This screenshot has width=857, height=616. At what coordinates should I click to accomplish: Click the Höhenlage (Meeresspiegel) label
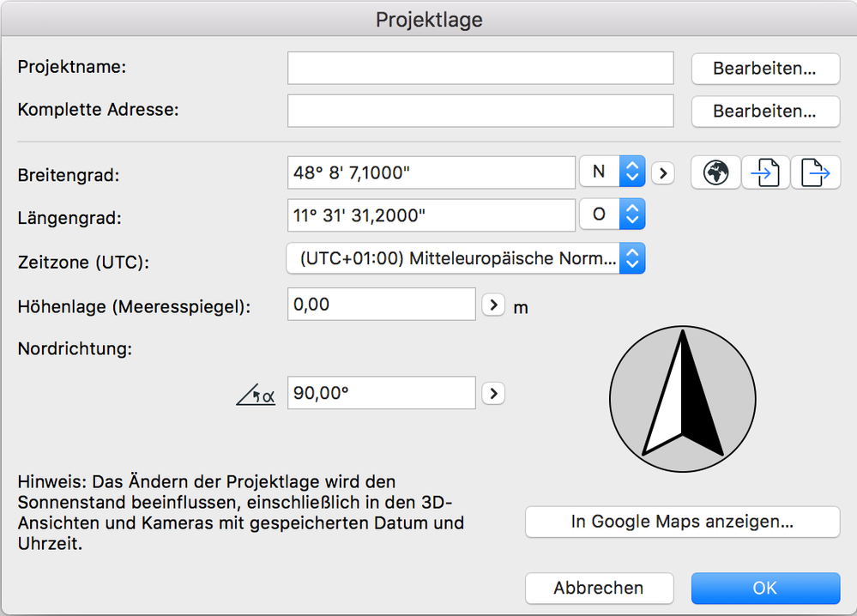[x=134, y=306]
